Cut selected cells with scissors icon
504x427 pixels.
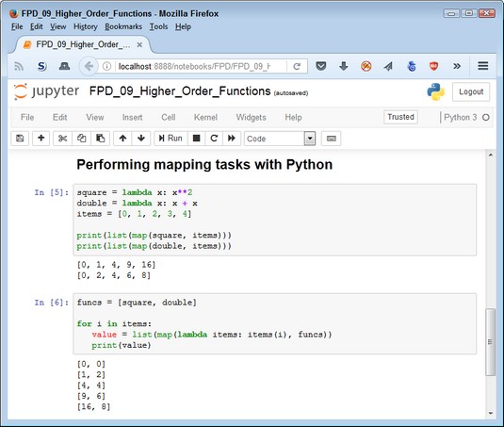62,139
